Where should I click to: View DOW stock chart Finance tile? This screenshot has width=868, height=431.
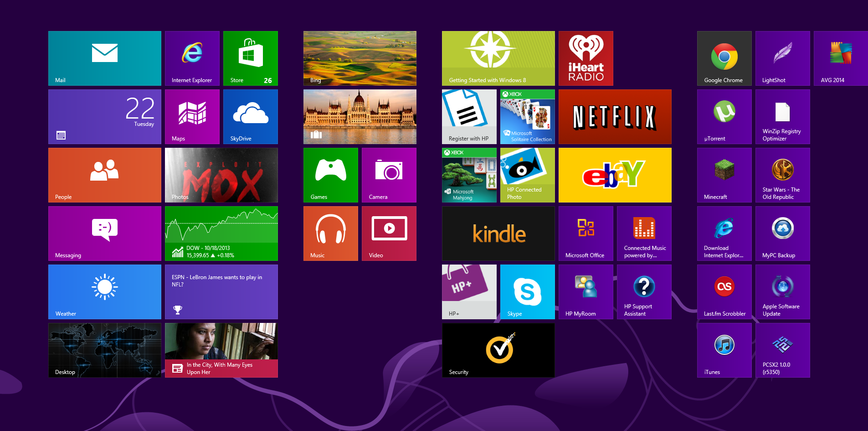tap(221, 233)
